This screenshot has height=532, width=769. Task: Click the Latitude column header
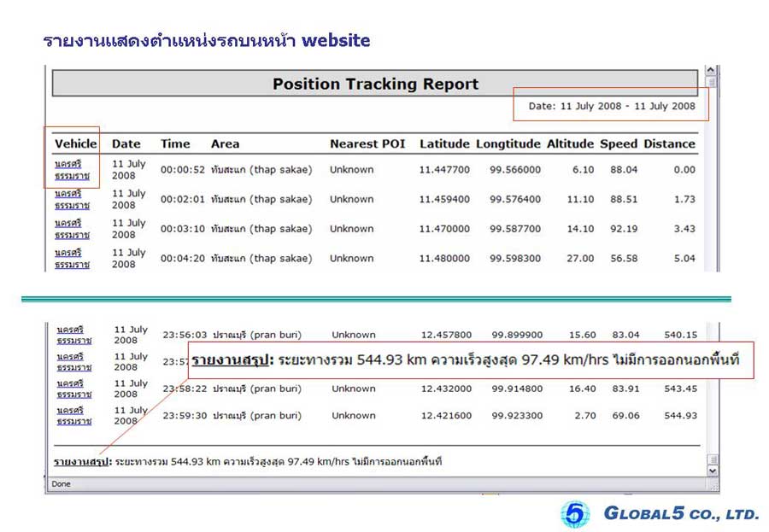[444, 143]
